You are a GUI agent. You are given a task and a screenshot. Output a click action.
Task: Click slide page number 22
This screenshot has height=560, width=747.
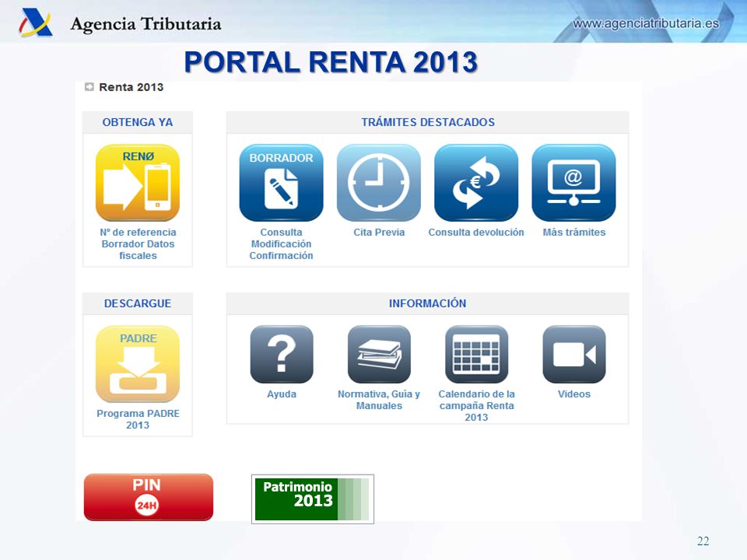point(703,541)
